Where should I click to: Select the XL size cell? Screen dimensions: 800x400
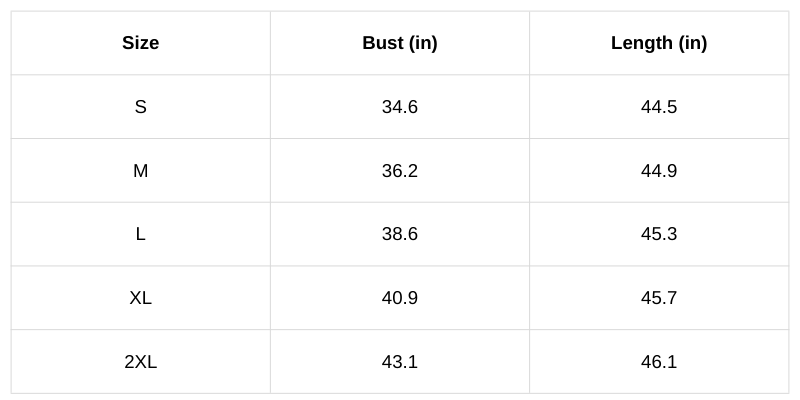(x=140, y=298)
